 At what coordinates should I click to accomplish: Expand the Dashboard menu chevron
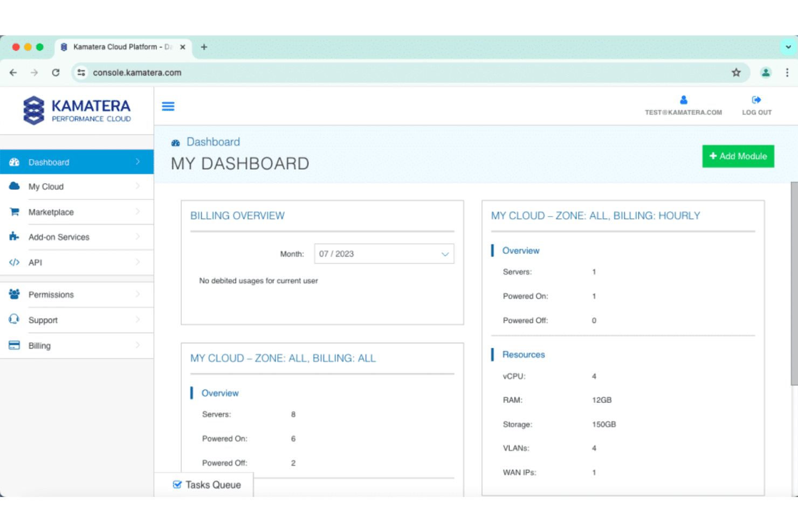(137, 162)
